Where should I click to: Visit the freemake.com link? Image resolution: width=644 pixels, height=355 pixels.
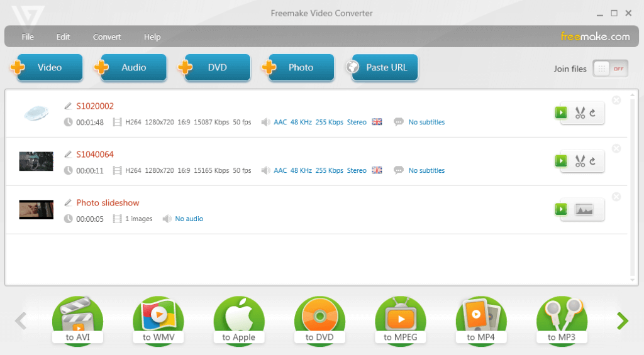click(x=595, y=36)
